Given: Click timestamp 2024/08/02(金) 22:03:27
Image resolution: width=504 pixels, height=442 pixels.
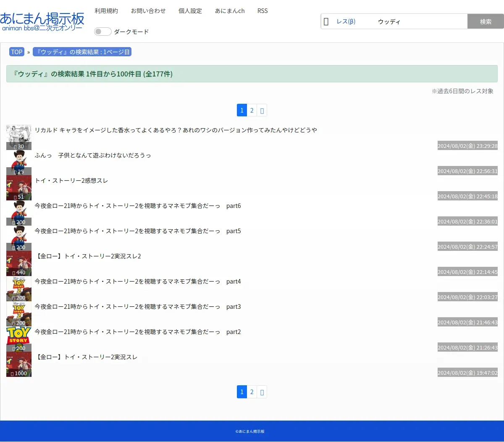Looking at the screenshot, I should 467,297.
